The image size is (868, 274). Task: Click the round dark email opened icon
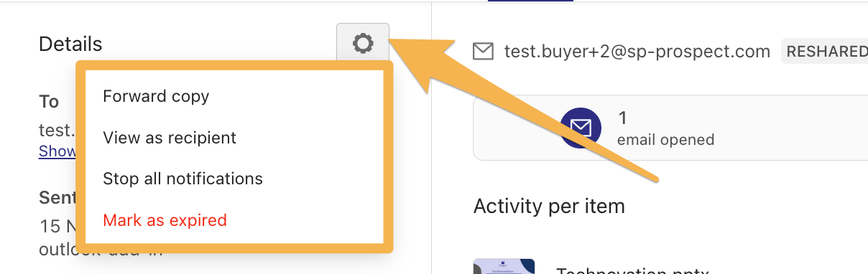(x=581, y=128)
